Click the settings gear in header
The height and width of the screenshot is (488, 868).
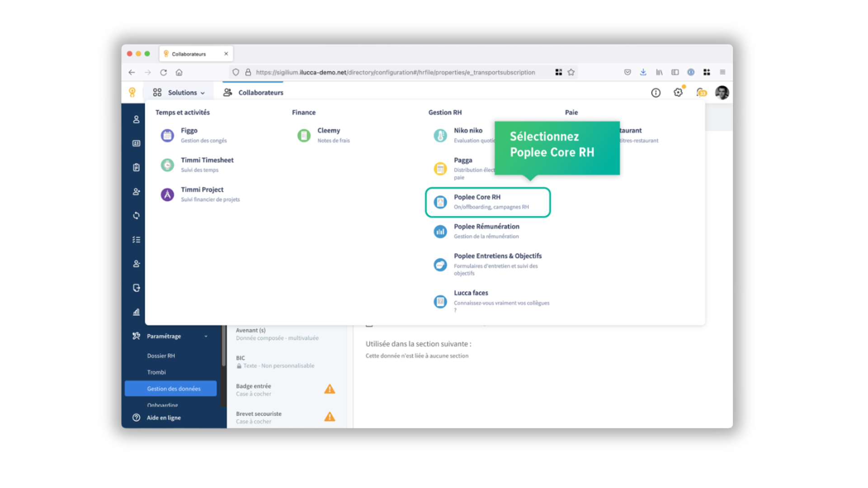[678, 93]
